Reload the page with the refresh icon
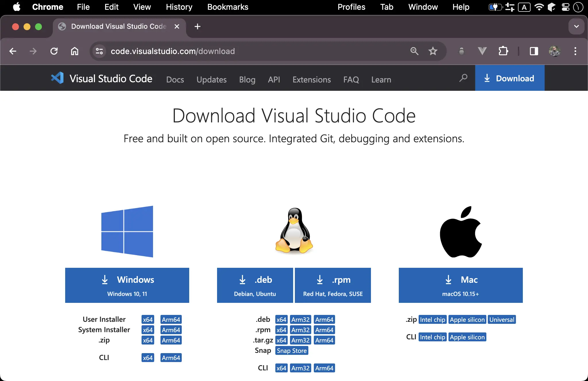Viewport: 588px width, 381px height. click(x=54, y=51)
